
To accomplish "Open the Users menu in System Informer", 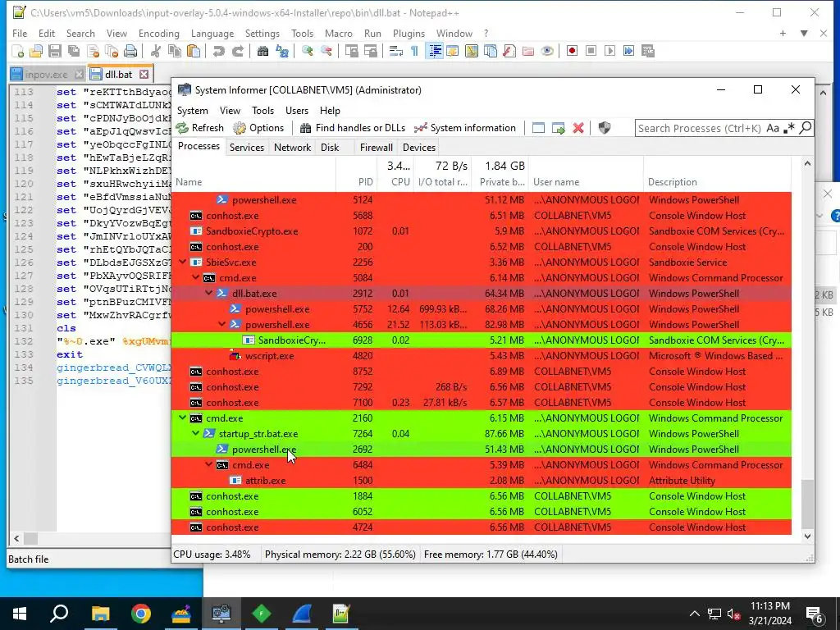I will point(297,111).
